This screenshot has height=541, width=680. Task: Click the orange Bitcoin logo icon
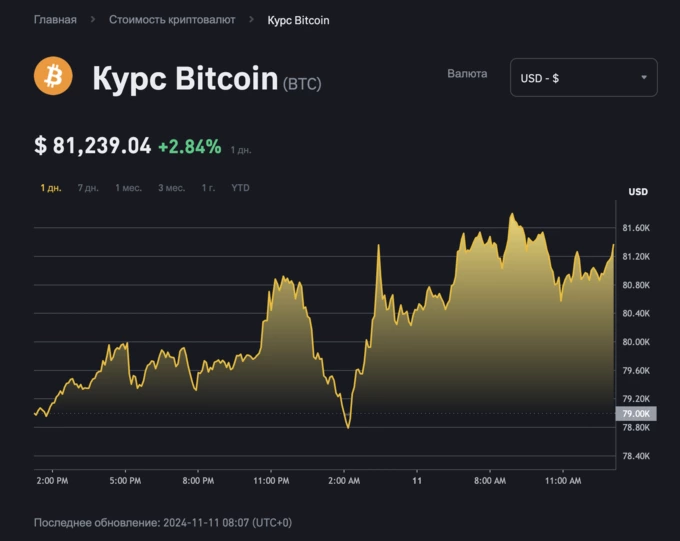(53, 76)
